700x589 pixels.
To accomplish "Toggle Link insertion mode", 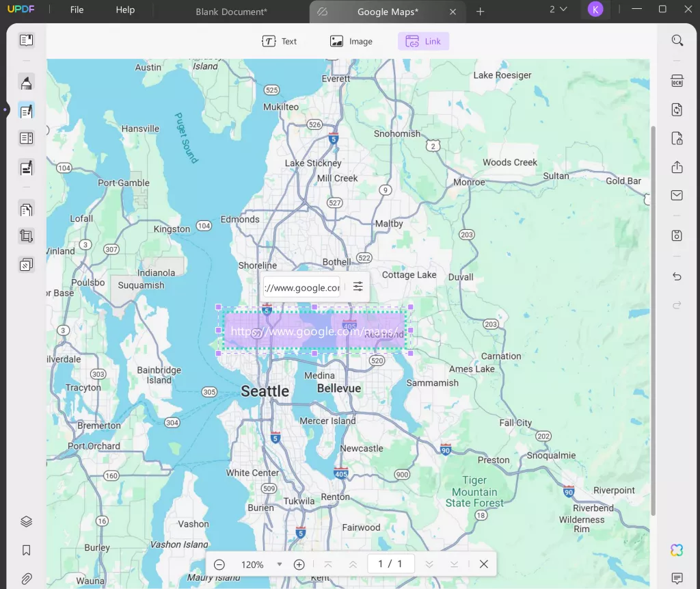I will coord(423,41).
